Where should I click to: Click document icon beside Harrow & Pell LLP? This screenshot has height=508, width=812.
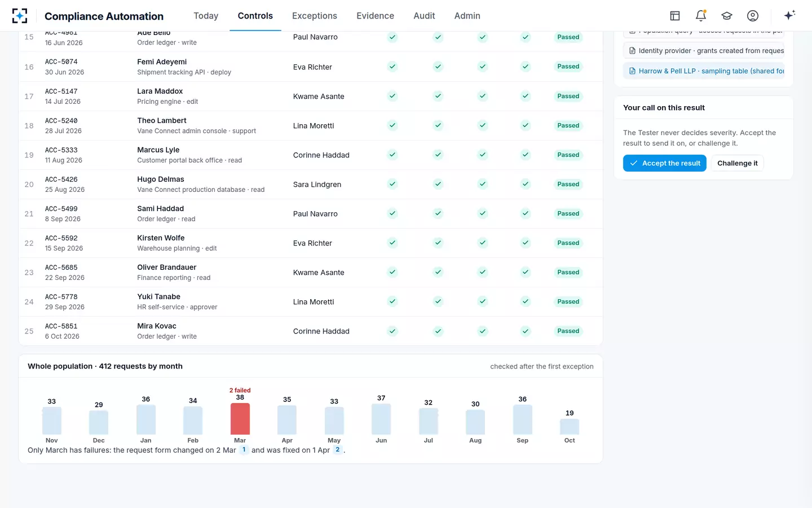tap(632, 71)
